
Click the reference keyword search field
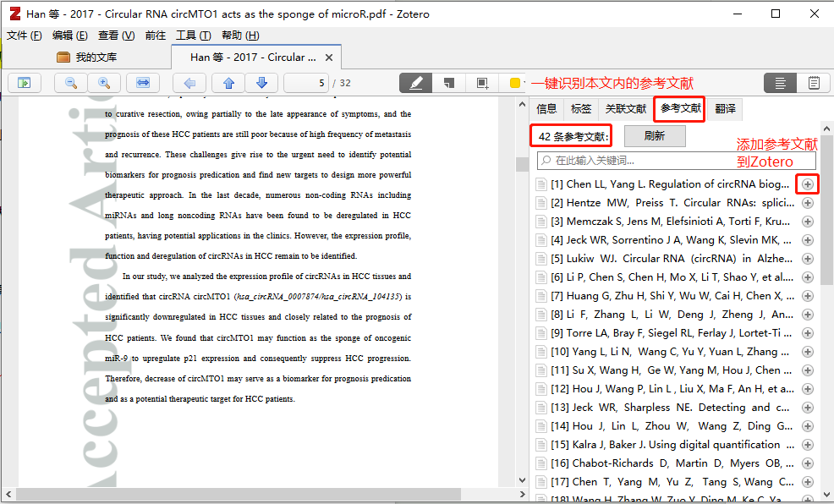677,161
